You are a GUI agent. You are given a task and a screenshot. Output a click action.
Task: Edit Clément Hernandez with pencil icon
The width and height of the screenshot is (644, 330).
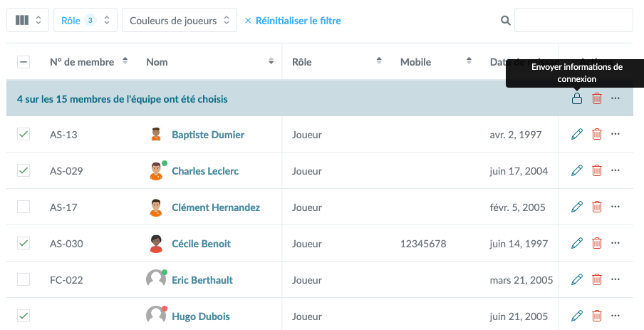[576, 207]
